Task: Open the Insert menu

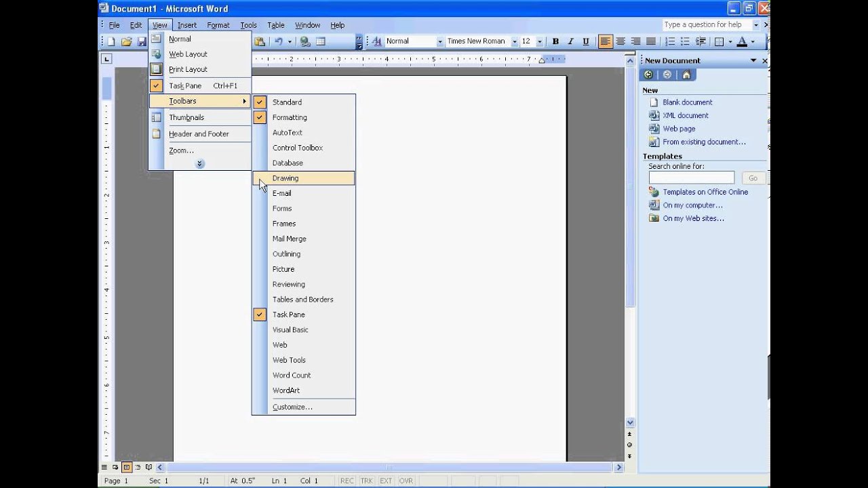Action: pos(187,25)
